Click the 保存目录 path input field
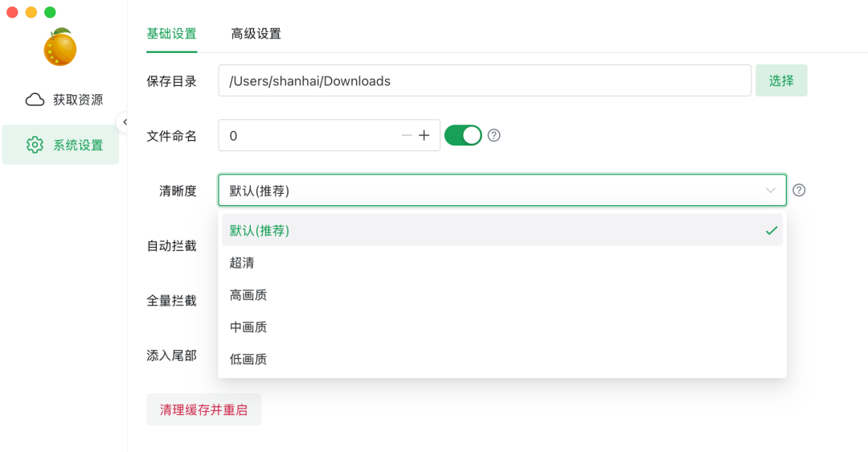 [x=484, y=80]
